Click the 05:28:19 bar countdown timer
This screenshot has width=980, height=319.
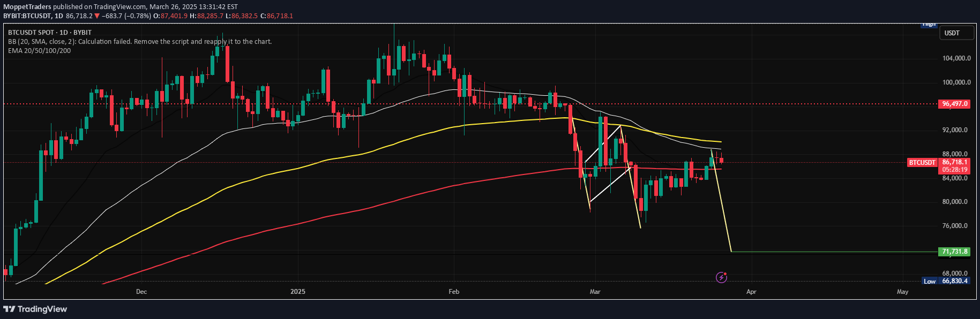click(x=954, y=170)
